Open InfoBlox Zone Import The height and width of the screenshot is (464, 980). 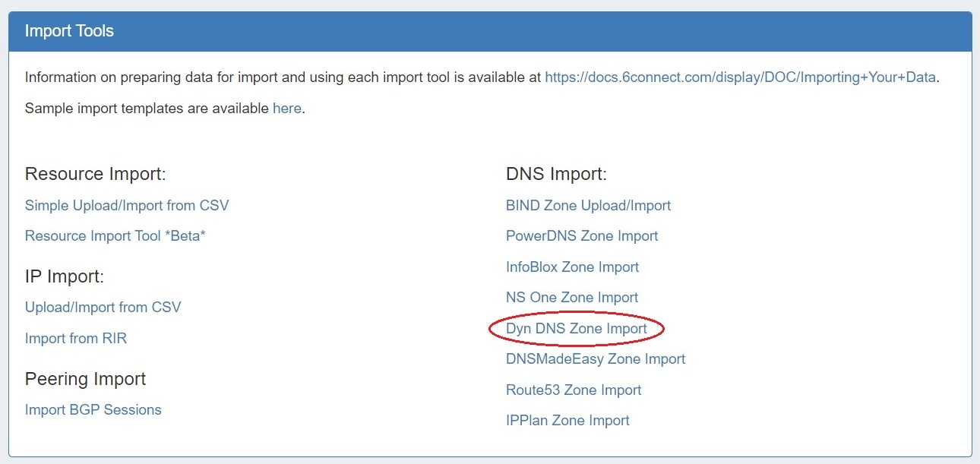572,267
